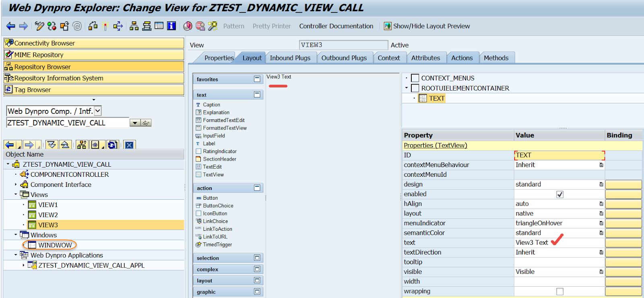The image size is (644, 298).
Task: Switch to the Context tab
Action: (x=388, y=58)
